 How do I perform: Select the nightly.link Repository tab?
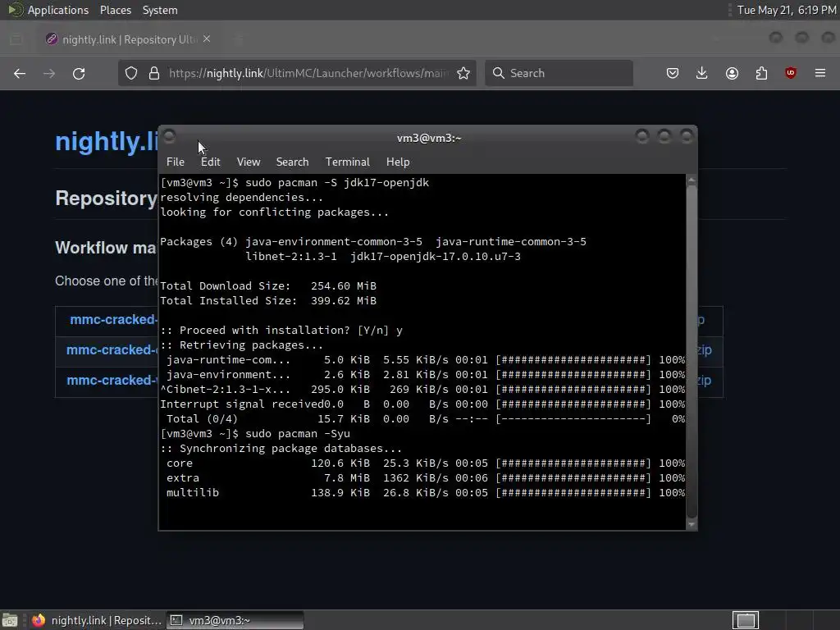129,39
